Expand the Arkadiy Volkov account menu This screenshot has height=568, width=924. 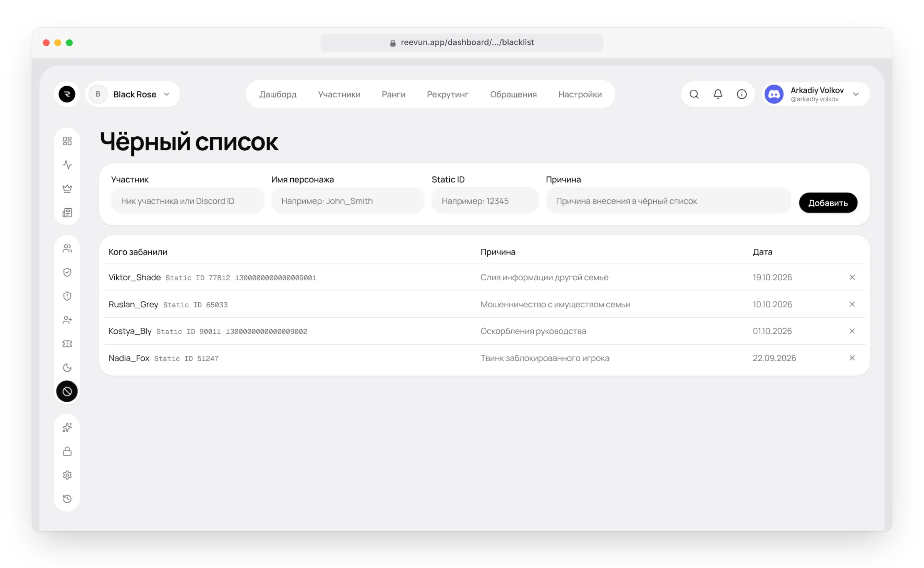pos(816,94)
